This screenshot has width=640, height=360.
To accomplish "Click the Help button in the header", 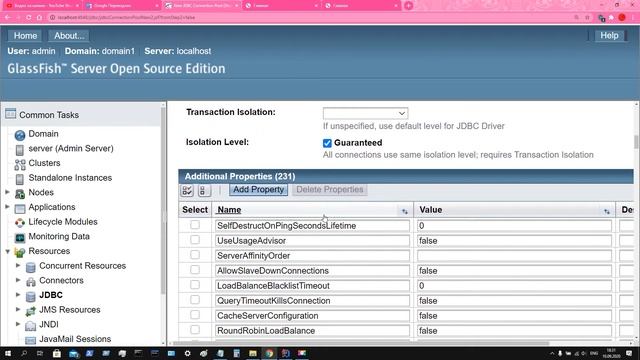I will click(x=609, y=36).
